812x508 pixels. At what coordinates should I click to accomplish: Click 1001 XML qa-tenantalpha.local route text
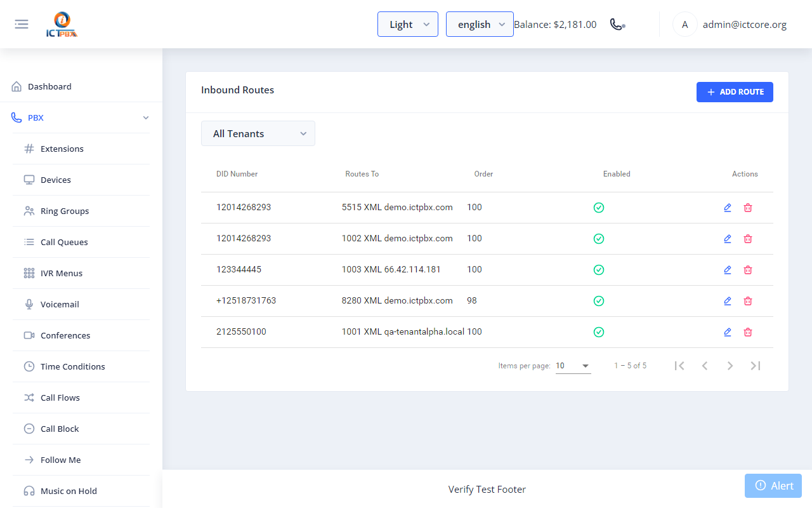point(403,331)
